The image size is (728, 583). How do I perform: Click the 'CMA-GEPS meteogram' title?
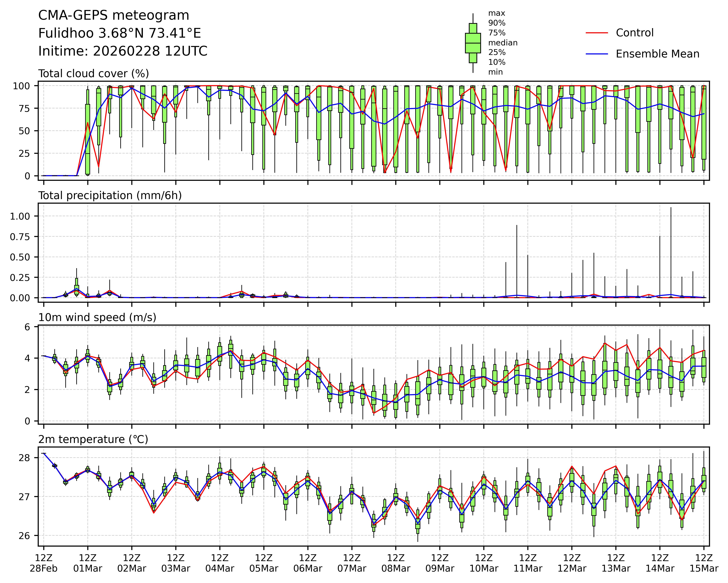(113, 16)
